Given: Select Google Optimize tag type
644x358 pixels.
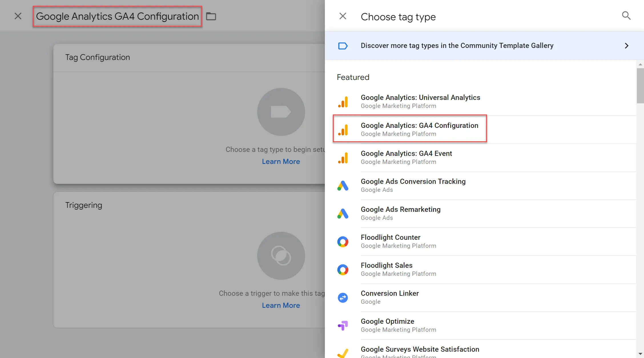Looking at the screenshot, I should tap(480, 325).
